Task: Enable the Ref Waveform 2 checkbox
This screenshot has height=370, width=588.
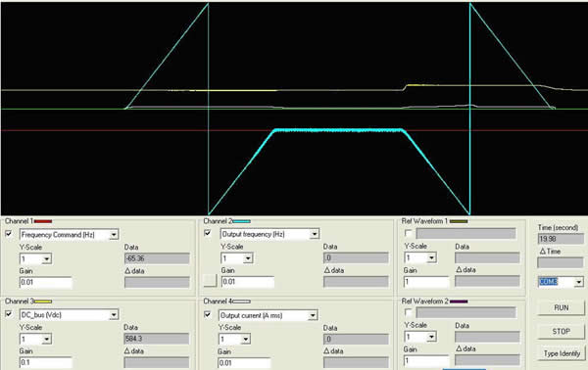Action: [409, 312]
